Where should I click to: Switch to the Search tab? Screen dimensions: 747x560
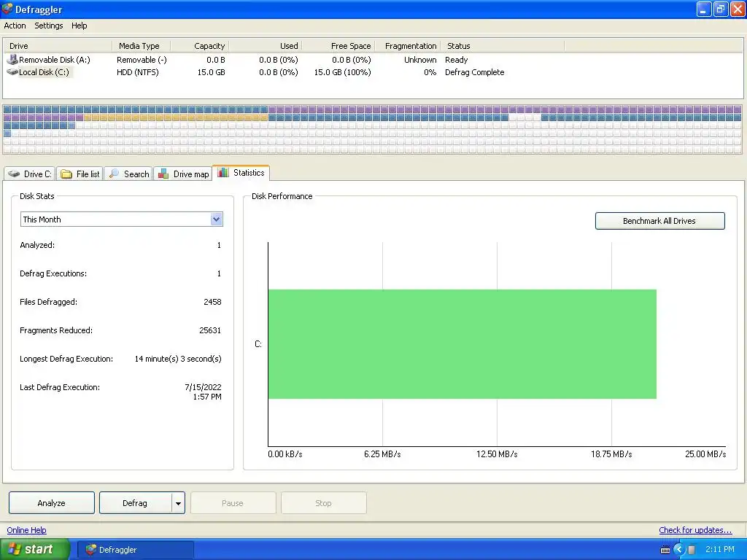(x=128, y=174)
